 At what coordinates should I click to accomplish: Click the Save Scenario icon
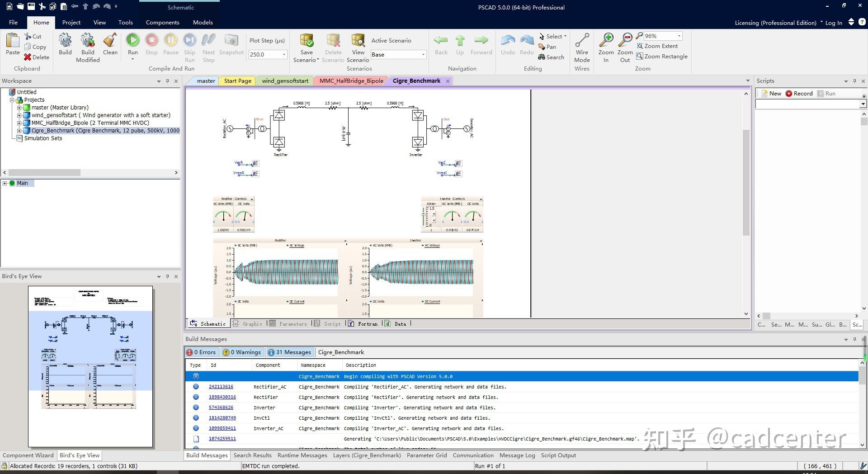pos(307,41)
